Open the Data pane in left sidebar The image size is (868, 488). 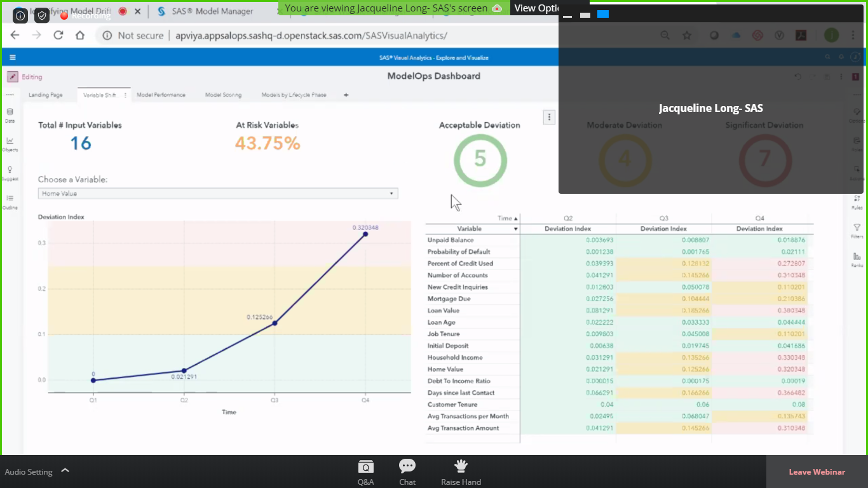pos(10,114)
